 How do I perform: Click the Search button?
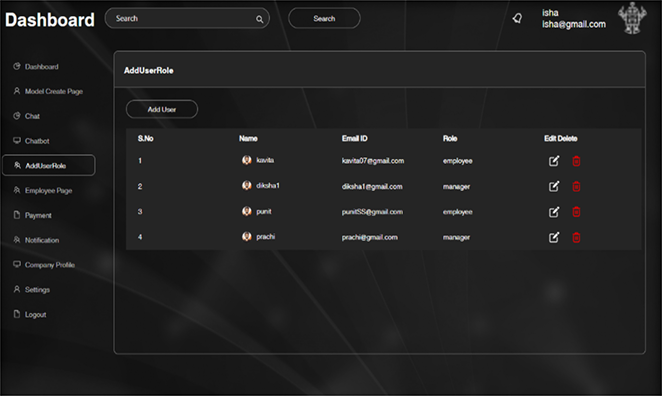coord(324,19)
